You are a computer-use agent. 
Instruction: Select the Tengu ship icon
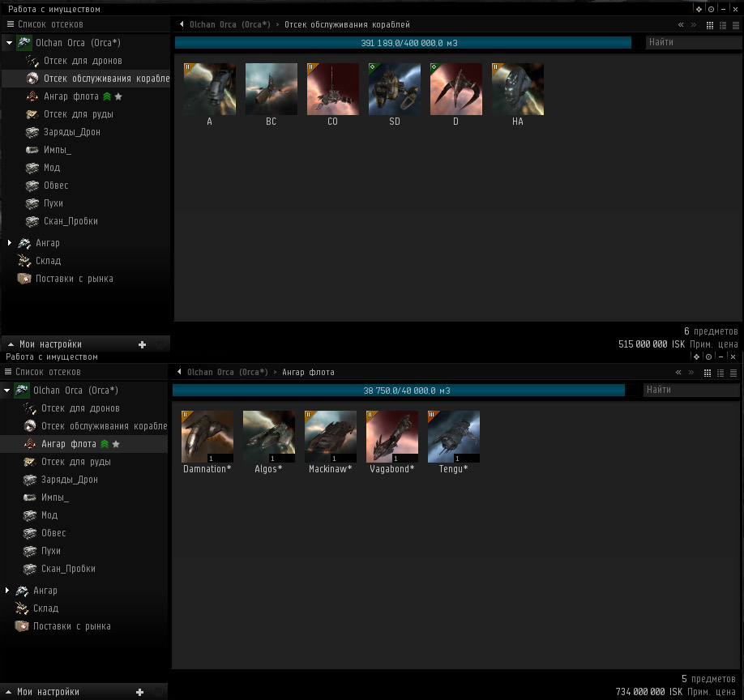pyautogui.click(x=454, y=437)
